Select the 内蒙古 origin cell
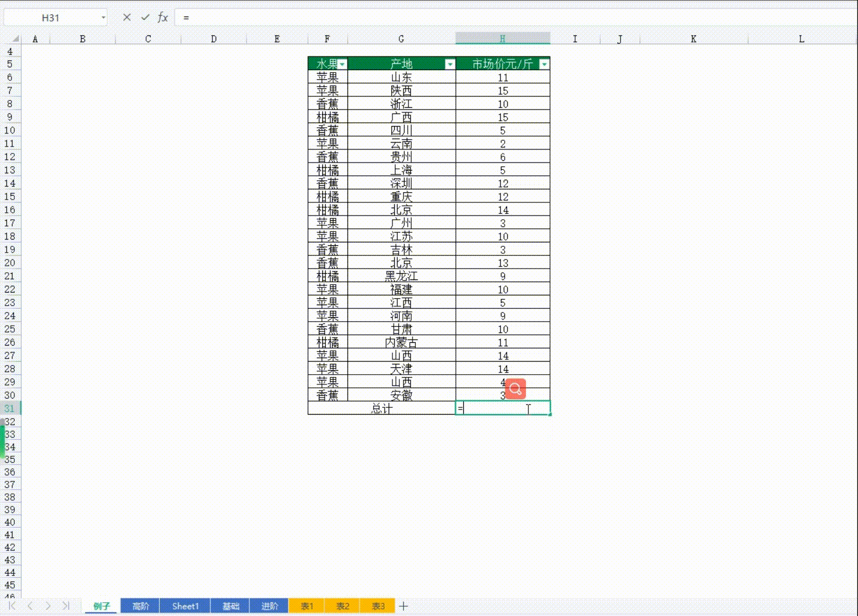This screenshot has height=616, width=858. tap(402, 342)
